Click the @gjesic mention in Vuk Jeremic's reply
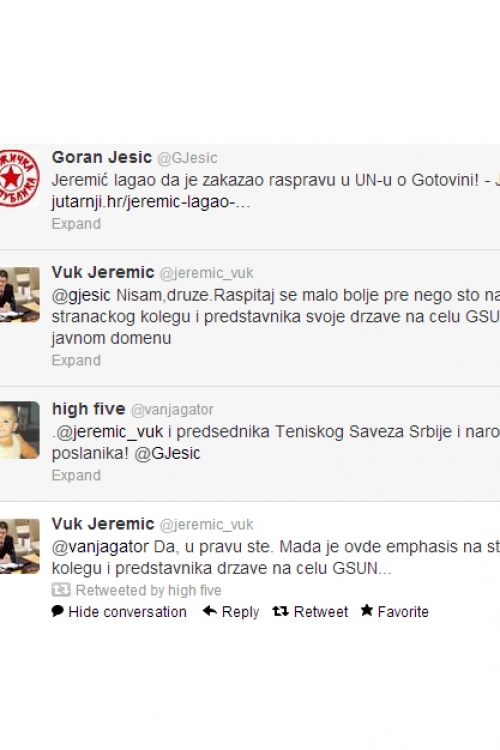 [x=81, y=295]
